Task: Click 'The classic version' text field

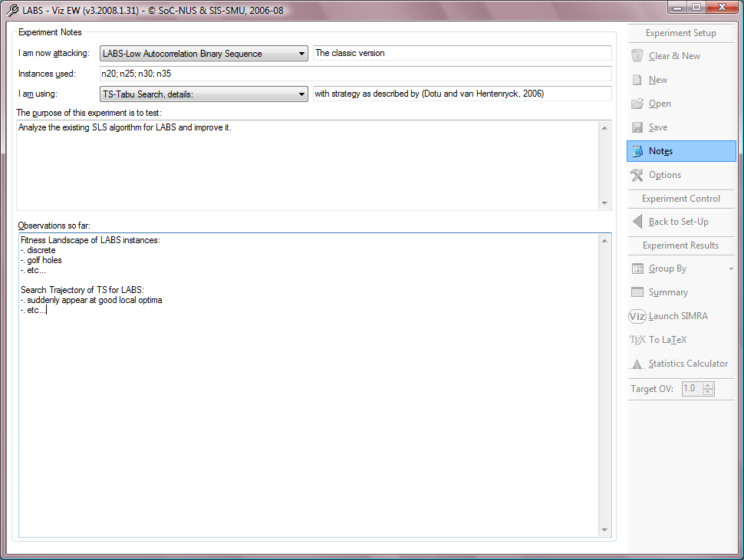Action: tap(463, 53)
